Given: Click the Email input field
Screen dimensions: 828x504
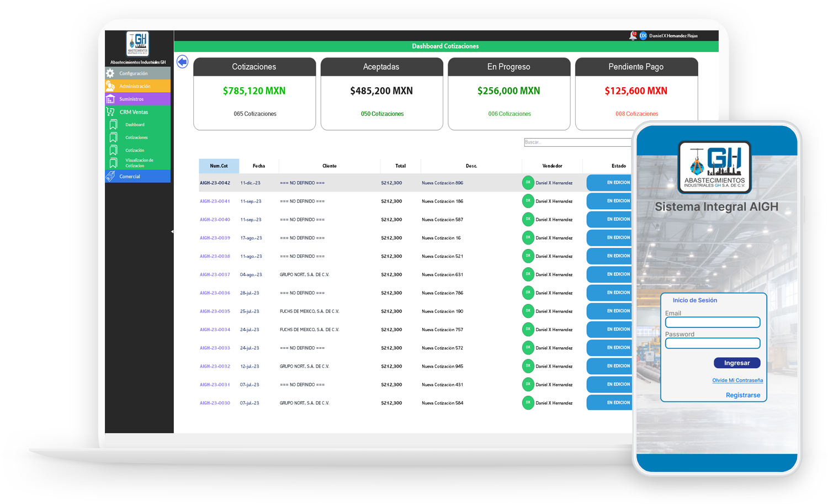Looking at the screenshot, I should 713,322.
